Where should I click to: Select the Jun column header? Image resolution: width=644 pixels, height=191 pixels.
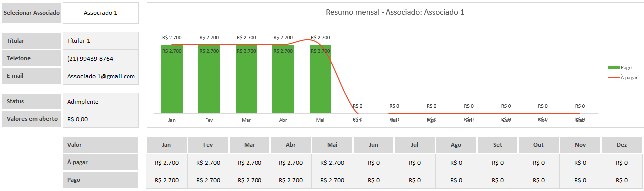click(374, 145)
